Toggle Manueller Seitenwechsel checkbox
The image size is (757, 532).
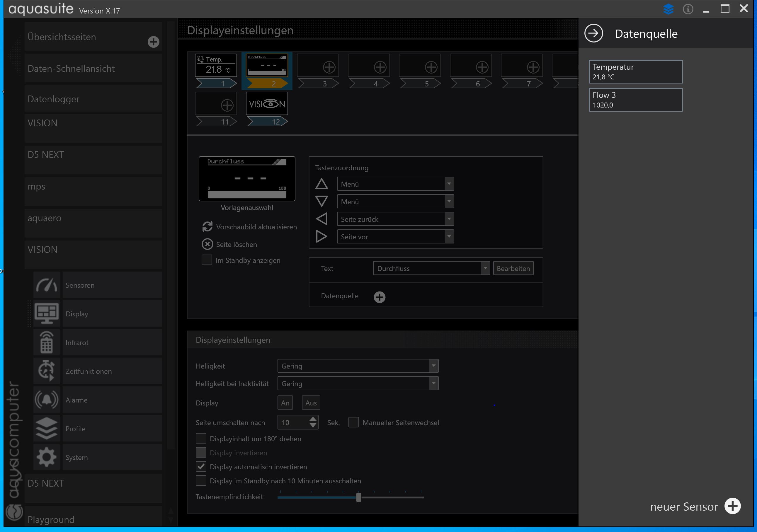[x=353, y=422]
